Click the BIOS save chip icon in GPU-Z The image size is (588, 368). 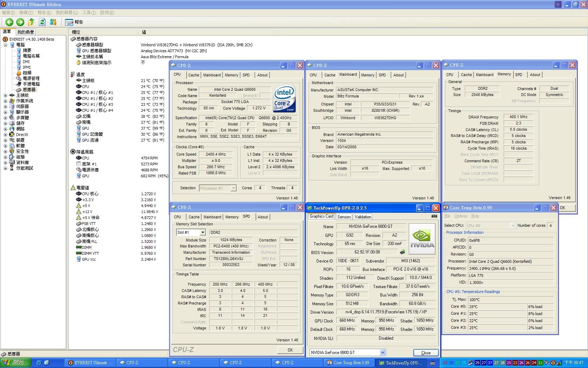pyautogui.click(x=402, y=252)
